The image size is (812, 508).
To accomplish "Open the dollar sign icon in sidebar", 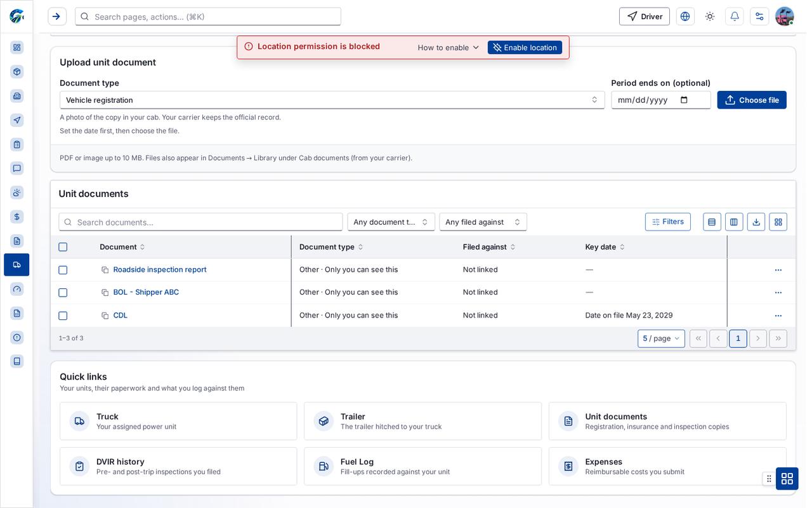I will tap(17, 217).
